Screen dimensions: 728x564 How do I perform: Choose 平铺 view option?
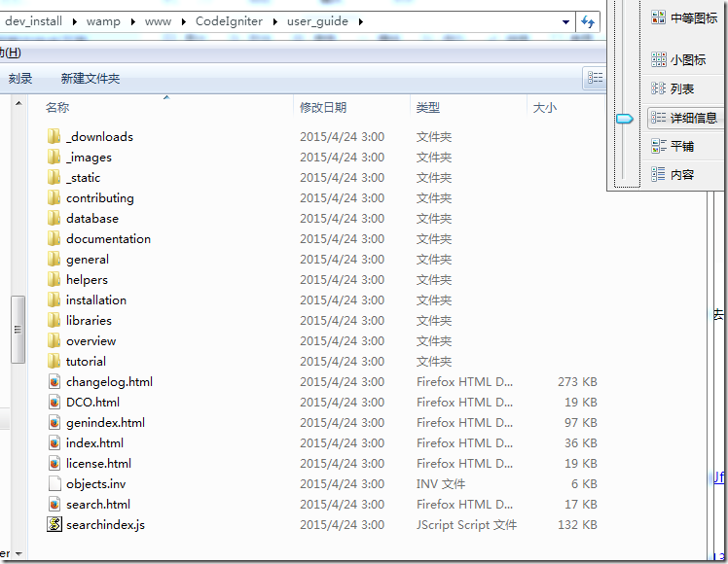(x=673, y=147)
